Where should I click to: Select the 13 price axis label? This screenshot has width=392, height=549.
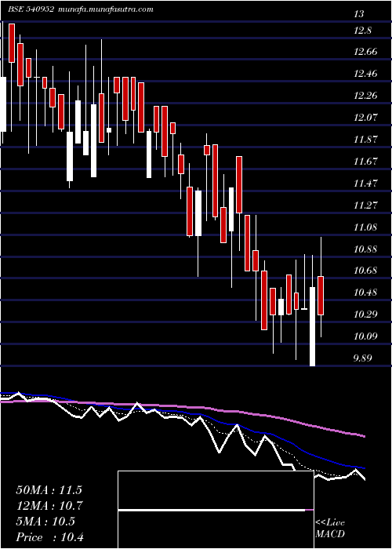tap(359, 14)
